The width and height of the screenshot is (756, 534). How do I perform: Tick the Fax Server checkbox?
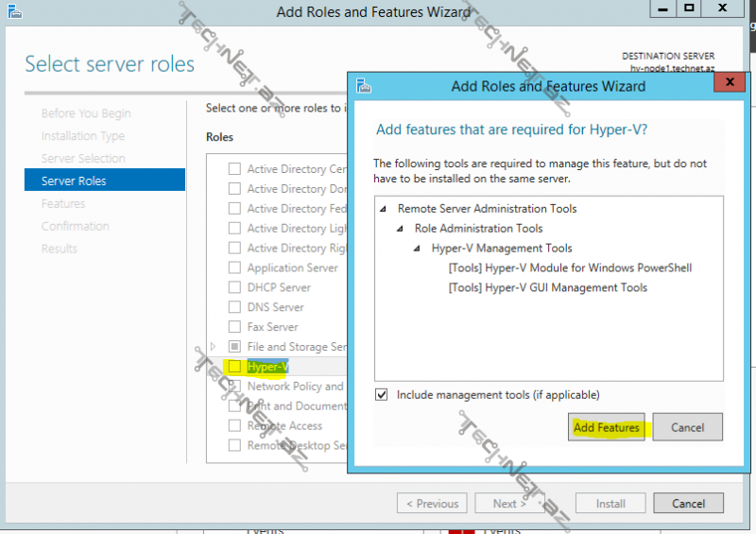[234, 327]
